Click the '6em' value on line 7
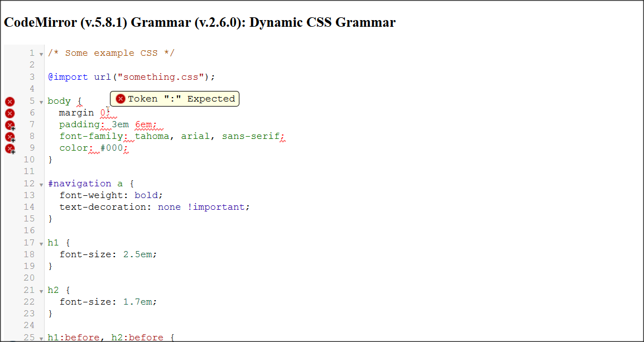644x342 pixels. 143,124
